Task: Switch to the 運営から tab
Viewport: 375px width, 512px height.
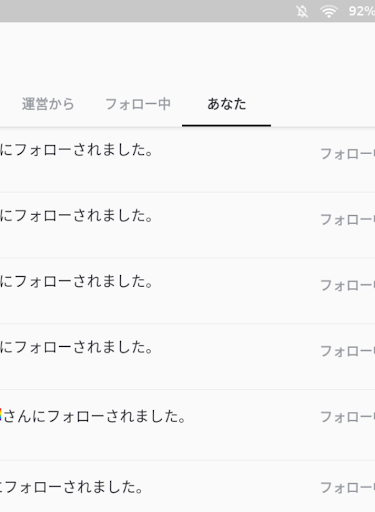Action: pyautogui.click(x=48, y=104)
